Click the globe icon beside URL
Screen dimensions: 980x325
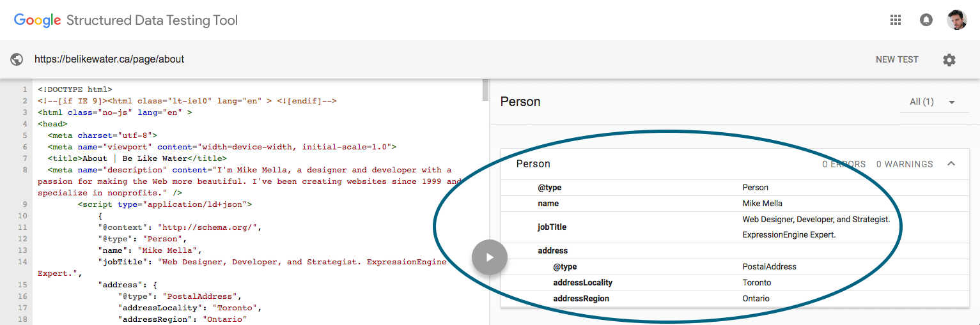(17, 59)
